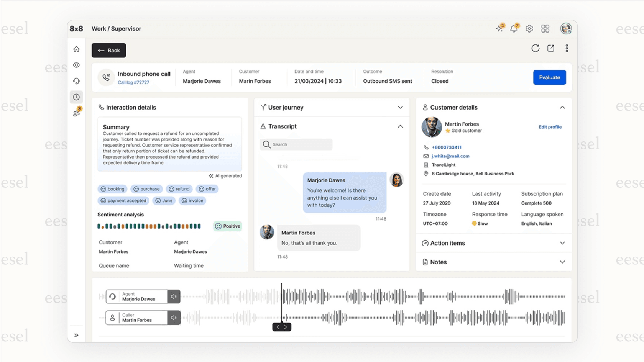Open your profile avatar menu

[x=566, y=28]
